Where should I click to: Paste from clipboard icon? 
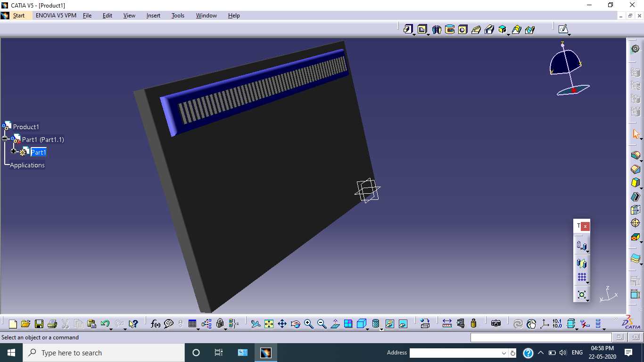point(92,324)
